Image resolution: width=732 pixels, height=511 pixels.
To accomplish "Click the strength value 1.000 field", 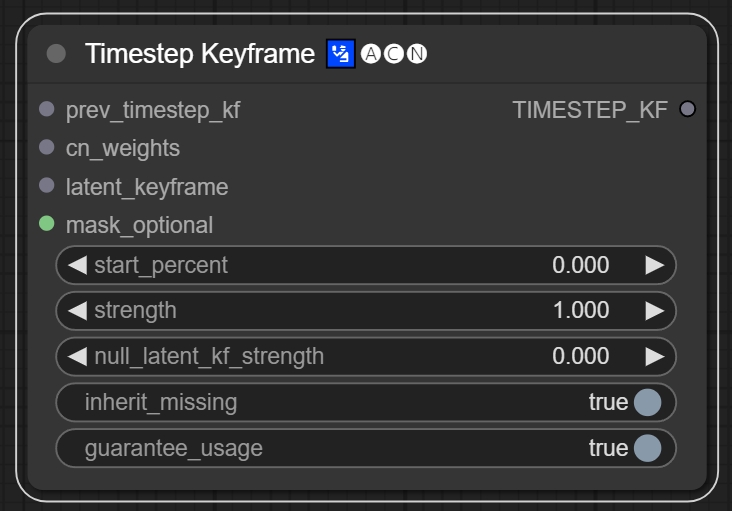I will (581, 310).
